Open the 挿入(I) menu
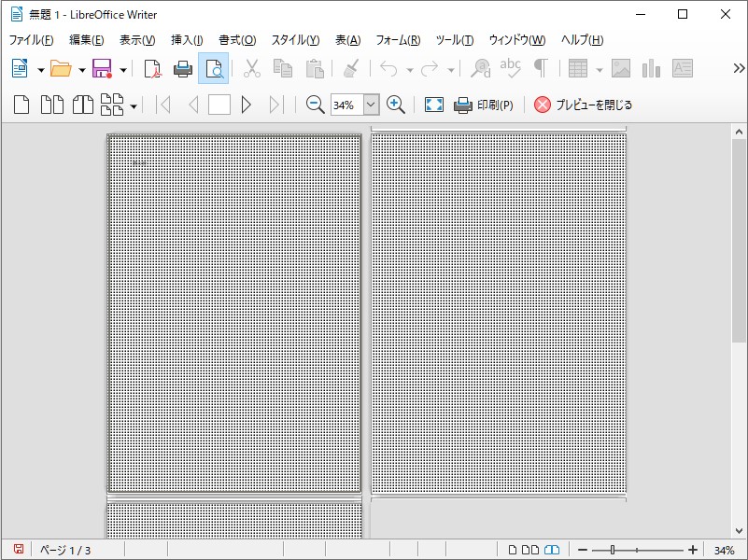This screenshot has height=560, width=748. pos(187,40)
